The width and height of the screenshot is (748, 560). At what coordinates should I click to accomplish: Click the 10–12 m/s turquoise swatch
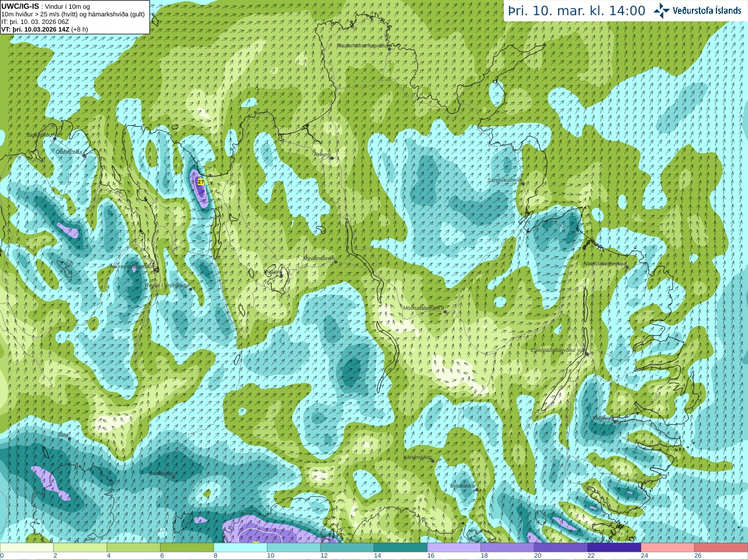[x=294, y=548]
